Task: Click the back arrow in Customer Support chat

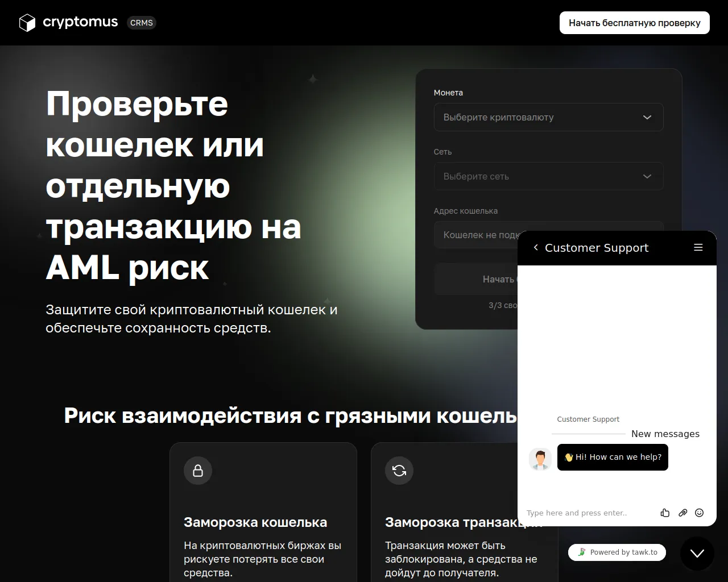Action: click(x=535, y=248)
